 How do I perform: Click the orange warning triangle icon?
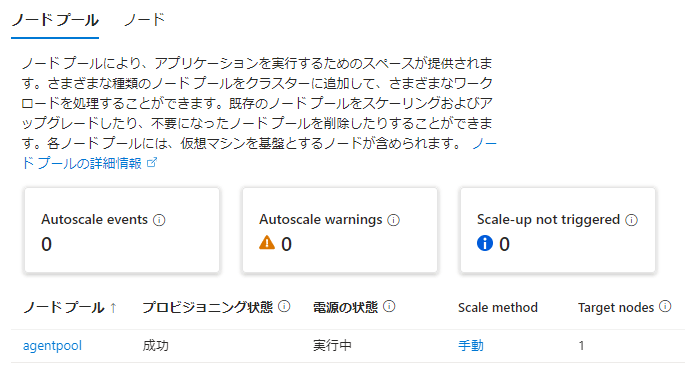pos(267,243)
